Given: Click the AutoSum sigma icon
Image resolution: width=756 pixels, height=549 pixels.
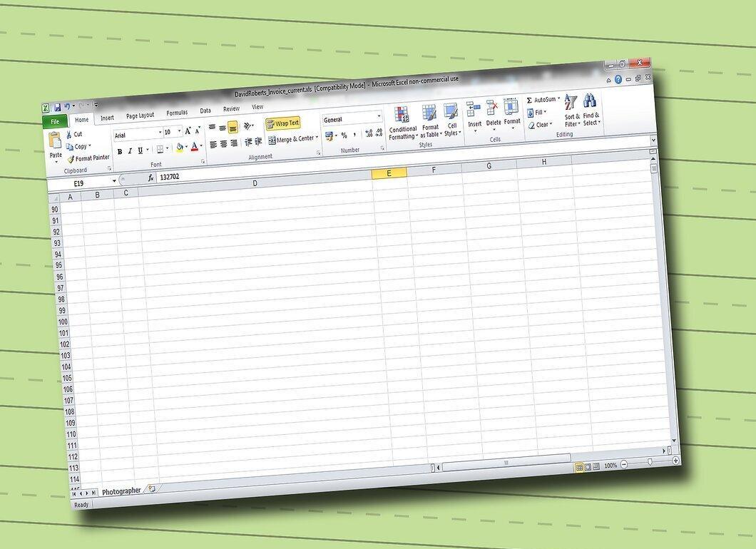Looking at the screenshot, I should (529, 101).
